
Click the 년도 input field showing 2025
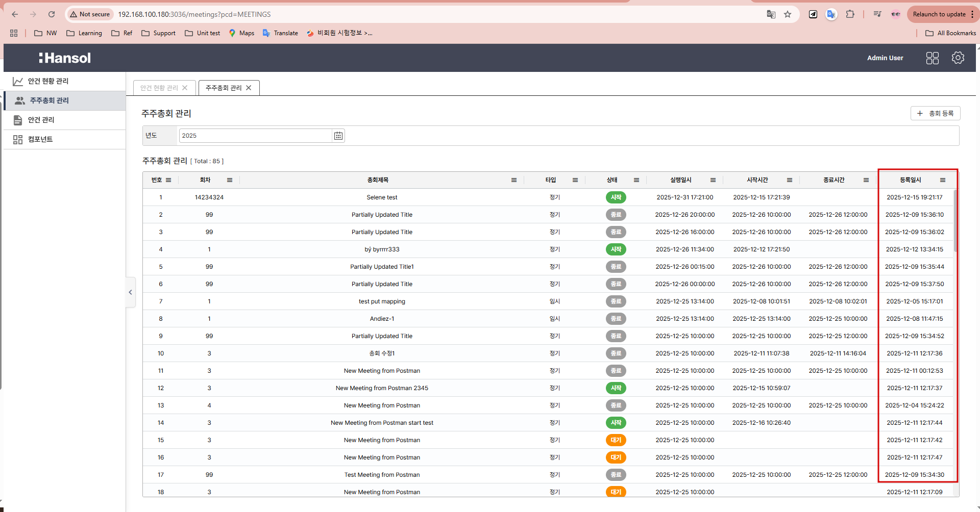[256, 136]
